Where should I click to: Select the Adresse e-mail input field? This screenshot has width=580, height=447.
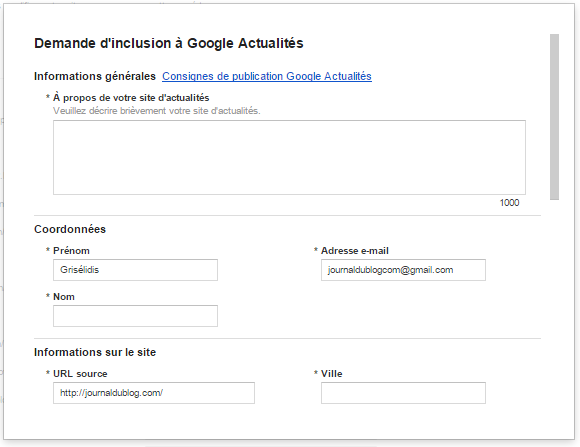(x=403, y=270)
